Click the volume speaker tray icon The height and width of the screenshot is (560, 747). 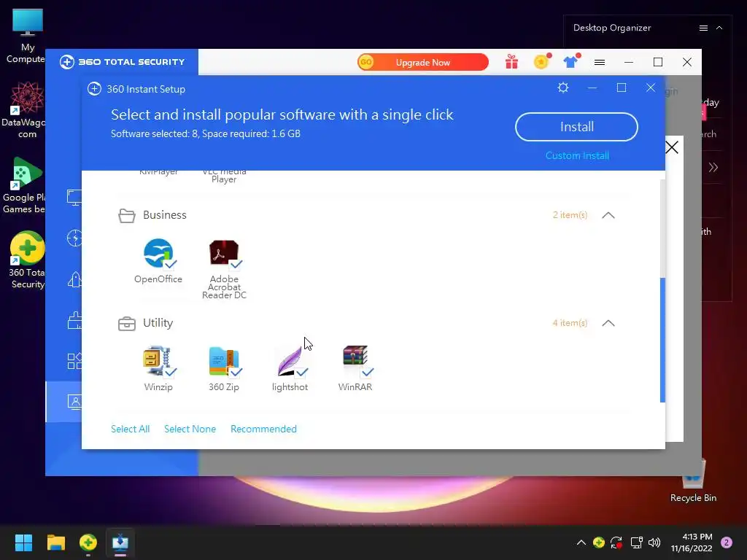(x=654, y=542)
